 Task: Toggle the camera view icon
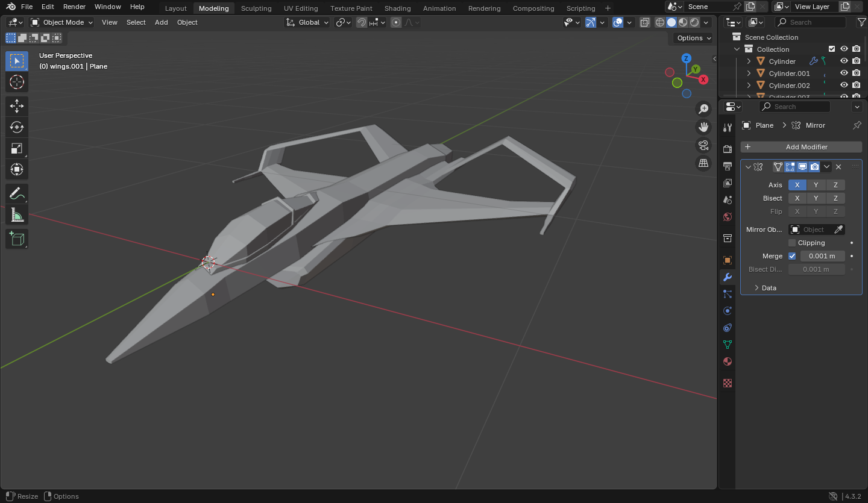coord(703,145)
